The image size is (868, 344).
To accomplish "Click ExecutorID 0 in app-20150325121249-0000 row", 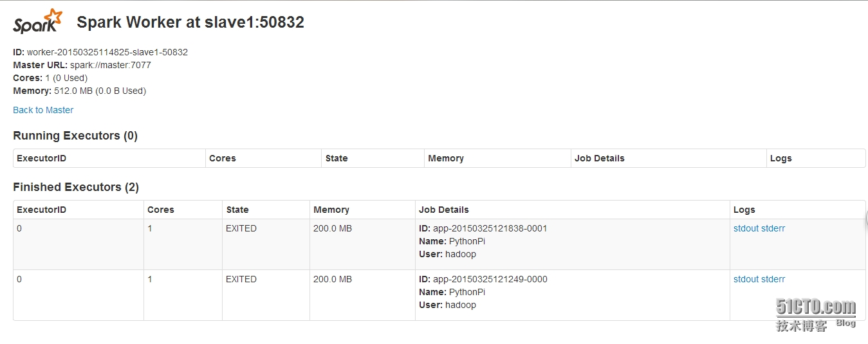I will point(19,279).
